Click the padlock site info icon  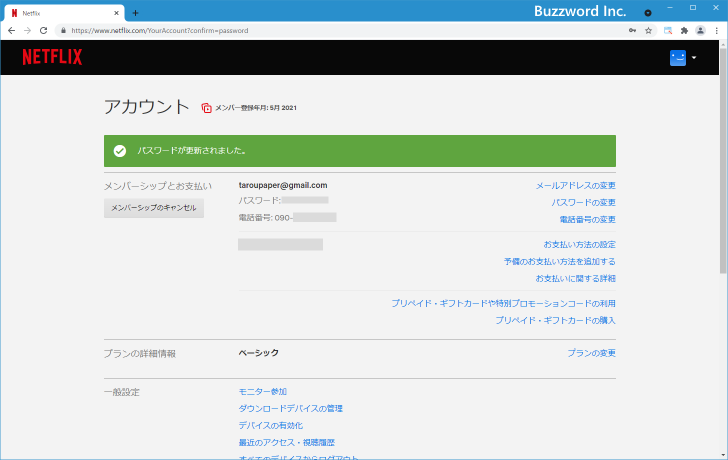[64, 31]
